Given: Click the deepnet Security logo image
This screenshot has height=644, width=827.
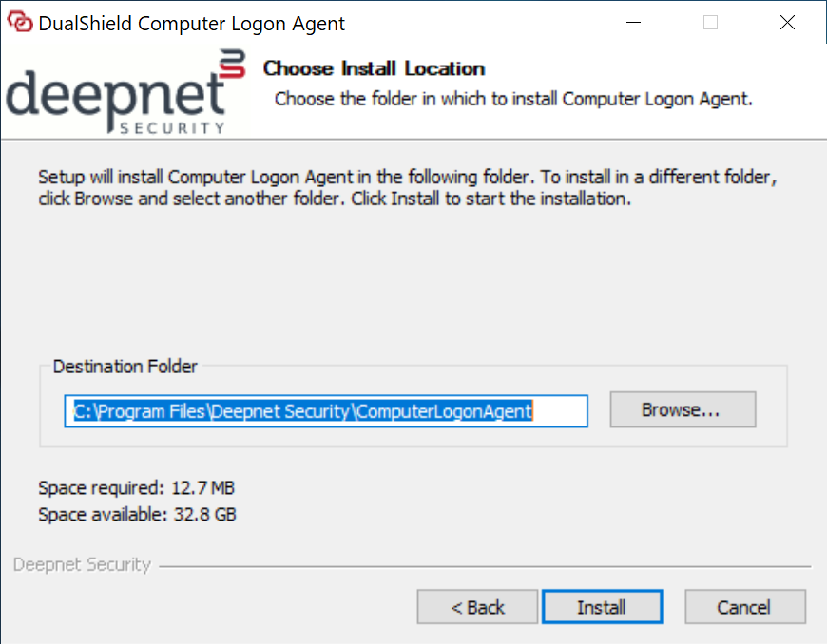Looking at the screenshot, I should click(114, 96).
